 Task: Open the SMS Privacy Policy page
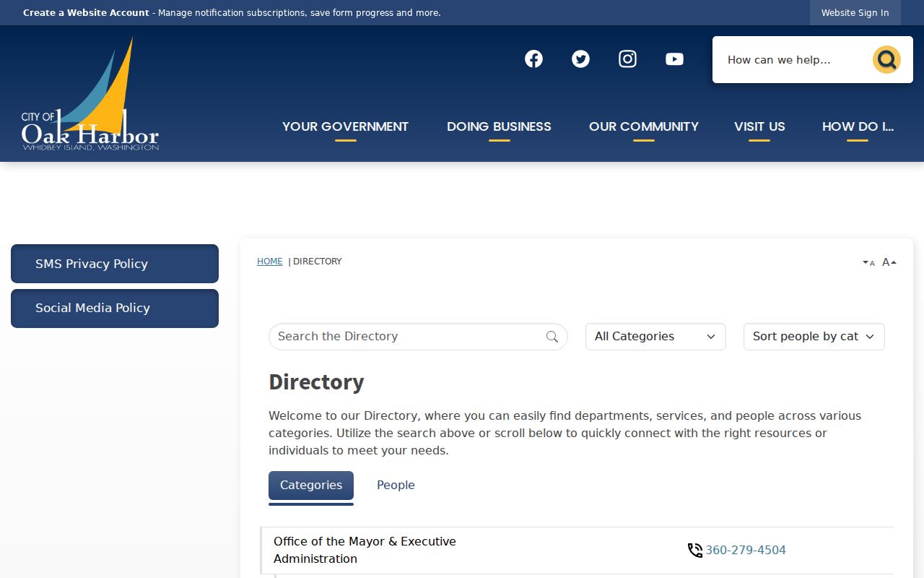click(x=115, y=264)
